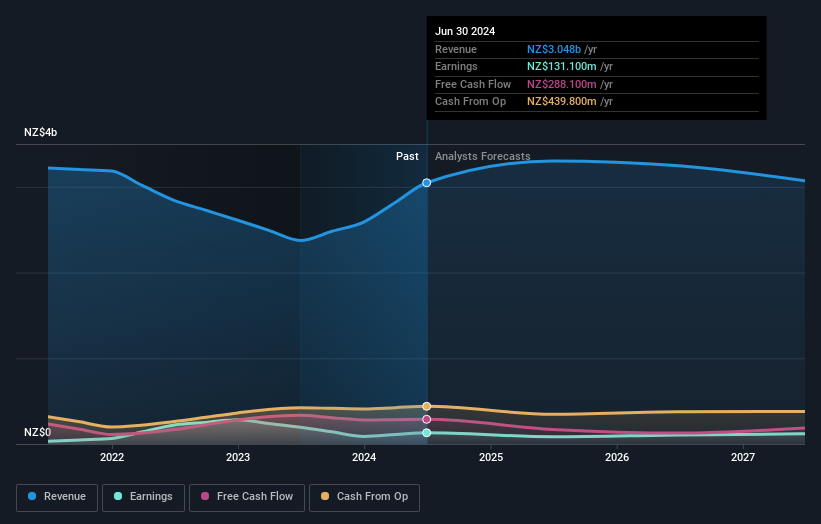Click the Cash From Op label in tooltip
The width and height of the screenshot is (821, 524).
click(x=470, y=102)
